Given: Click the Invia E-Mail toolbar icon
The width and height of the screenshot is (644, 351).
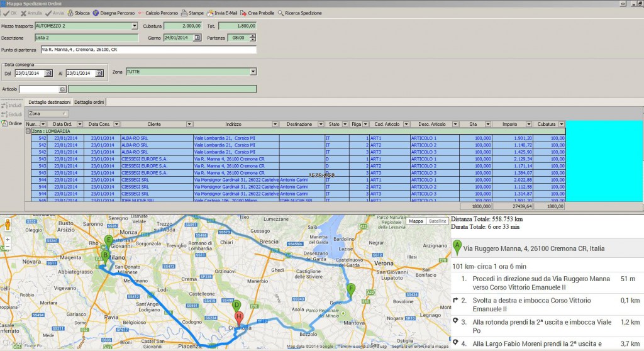Looking at the screenshot, I should point(211,13).
